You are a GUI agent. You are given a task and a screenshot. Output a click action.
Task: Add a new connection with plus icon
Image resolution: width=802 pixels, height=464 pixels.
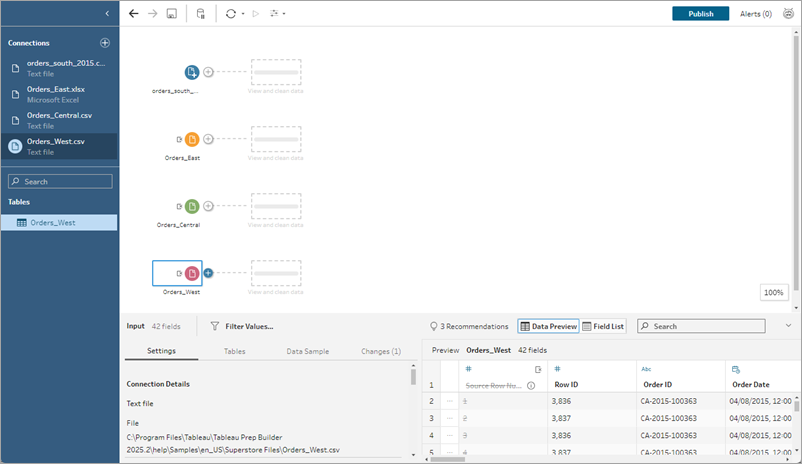(105, 43)
